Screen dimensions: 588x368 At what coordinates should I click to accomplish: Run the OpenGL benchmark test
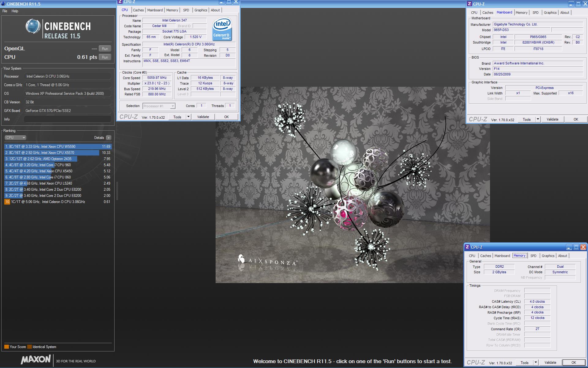pos(105,49)
